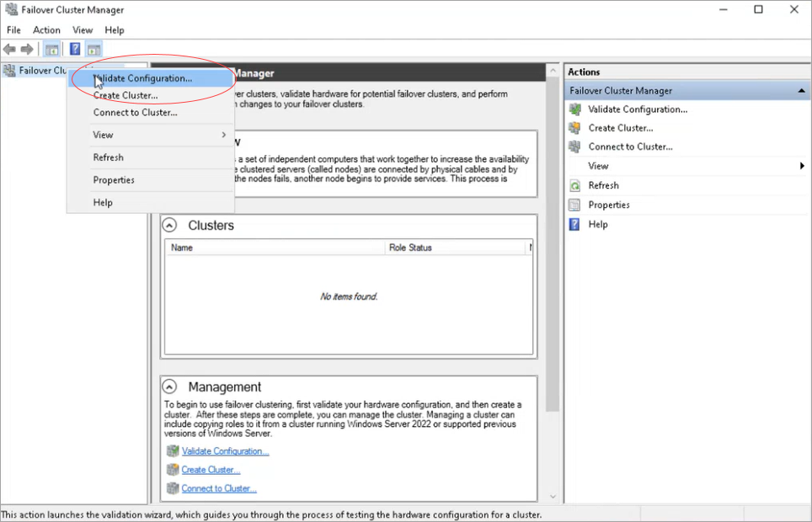
Task: Click Properties text in Actions pane
Action: [x=609, y=205]
